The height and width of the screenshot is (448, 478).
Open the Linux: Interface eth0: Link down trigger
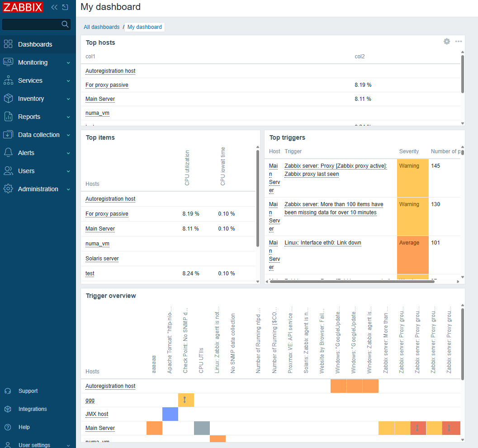pyautogui.click(x=322, y=243)
